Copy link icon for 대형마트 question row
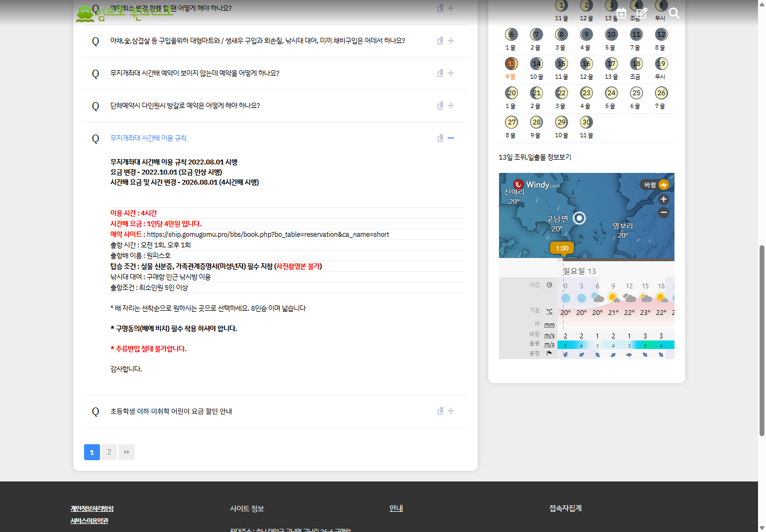The width and height of the screenshot is (766, 532). tap(440, 41)
